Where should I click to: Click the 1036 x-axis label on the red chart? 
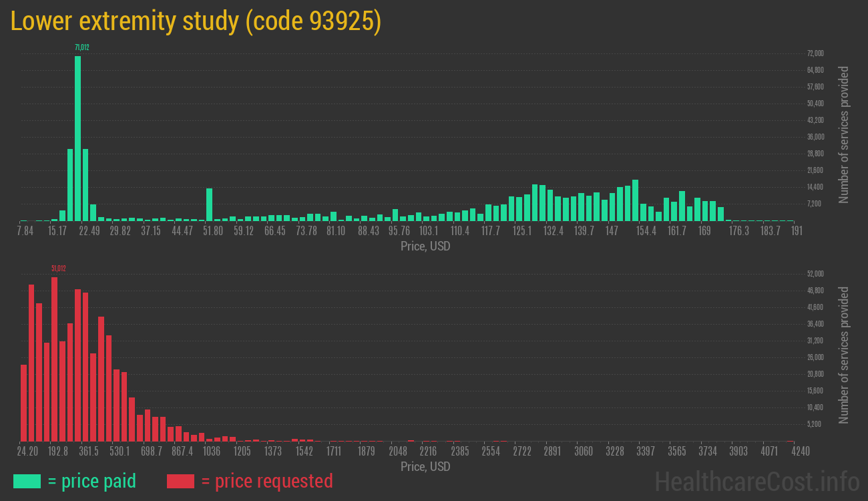point(212,452)
